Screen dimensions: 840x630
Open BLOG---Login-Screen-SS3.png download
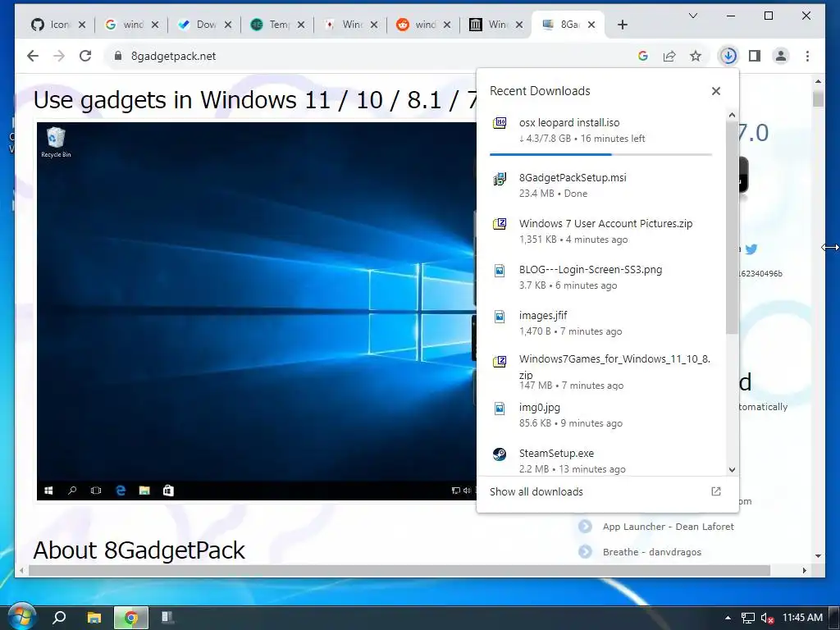click(x=601, y=277)
